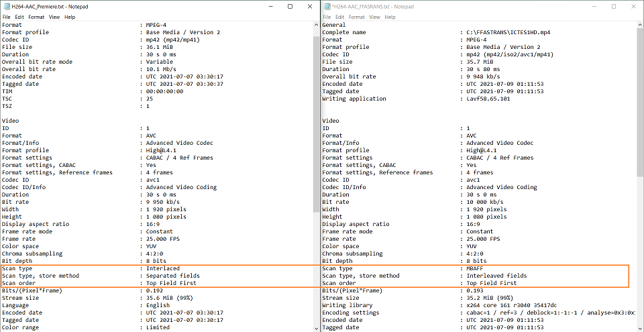Click 'Interlaced' scan type value in Premiere file
Image resolution: width=644 pixels, height=332 pixels.
(163, 268)
